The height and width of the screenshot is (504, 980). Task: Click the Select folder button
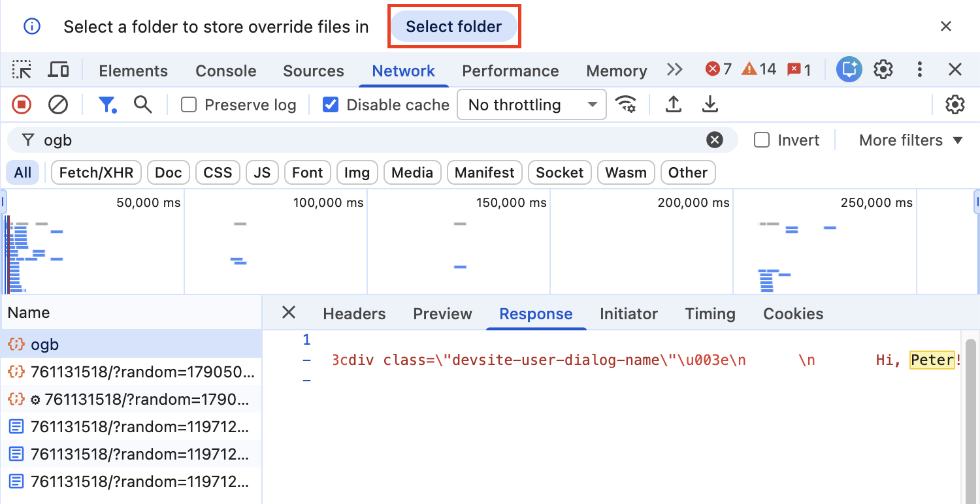[454, 26]
